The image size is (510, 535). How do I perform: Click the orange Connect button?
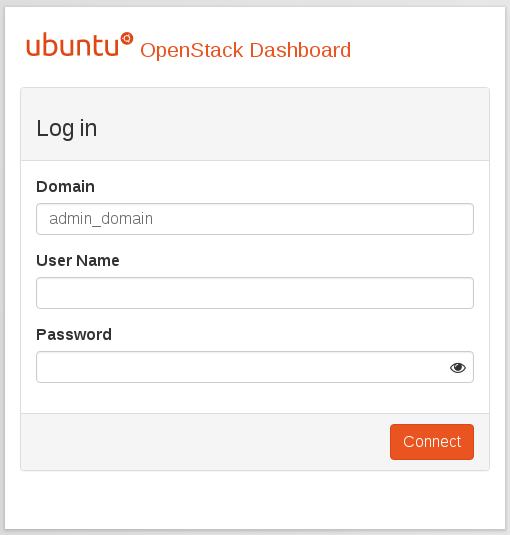point(432,442)
